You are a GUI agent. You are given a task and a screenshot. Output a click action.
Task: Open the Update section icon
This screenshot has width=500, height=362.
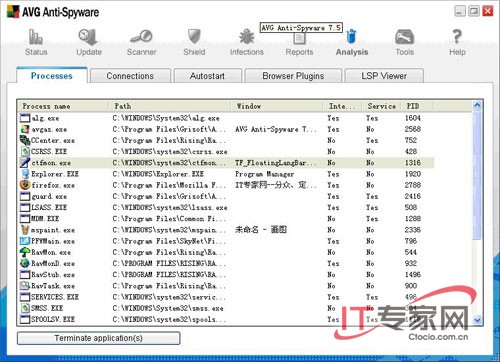88,37
